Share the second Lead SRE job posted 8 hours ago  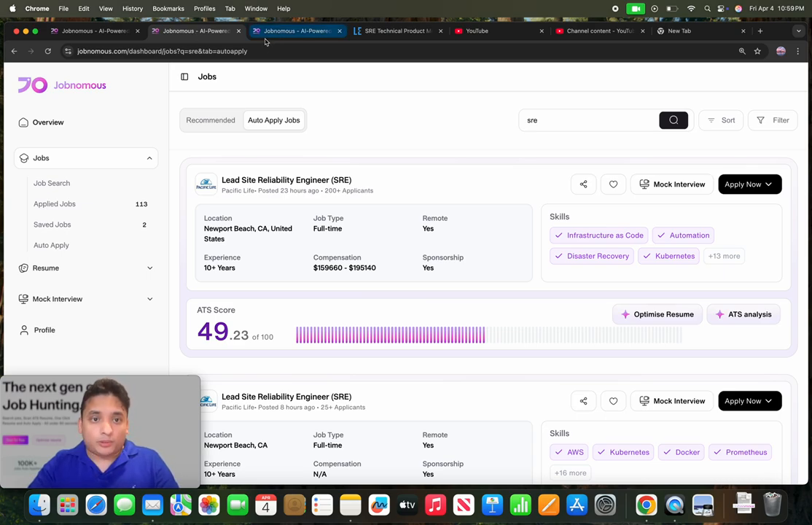click(583, 400)
